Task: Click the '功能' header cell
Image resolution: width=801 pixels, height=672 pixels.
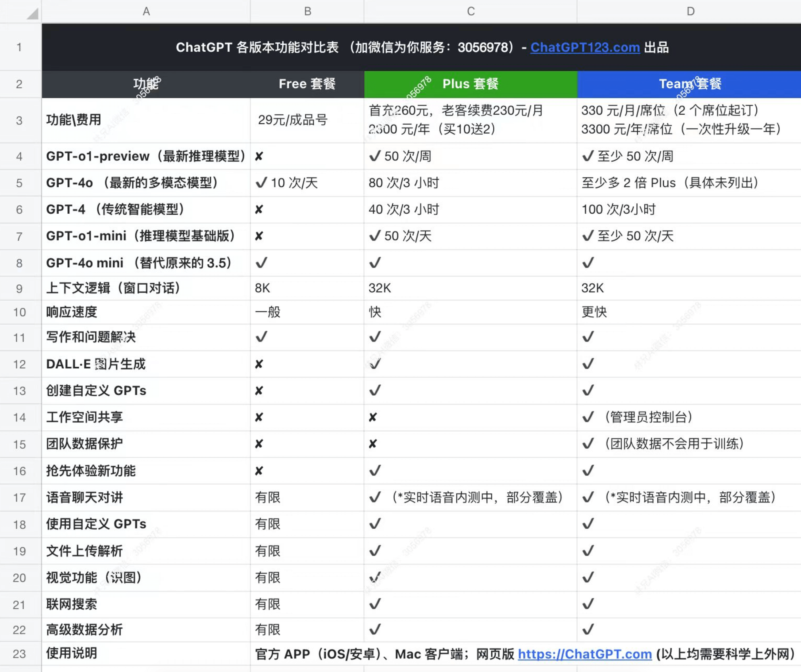Action: coord(146,84)
